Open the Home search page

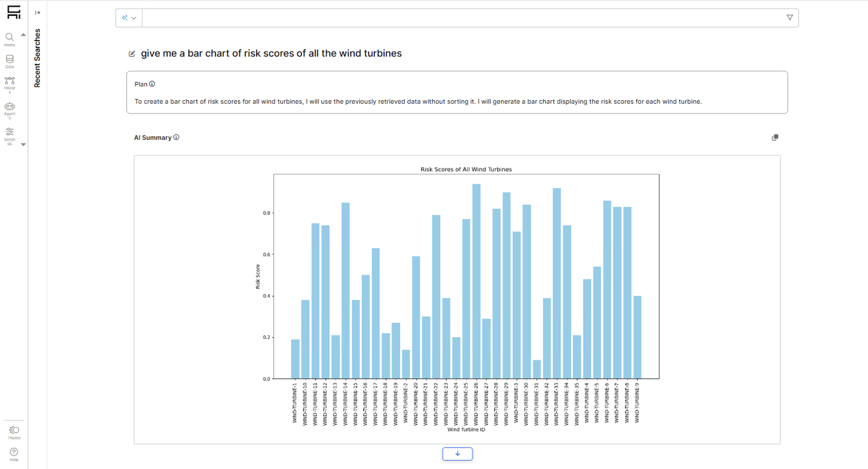tap(9, 39)
